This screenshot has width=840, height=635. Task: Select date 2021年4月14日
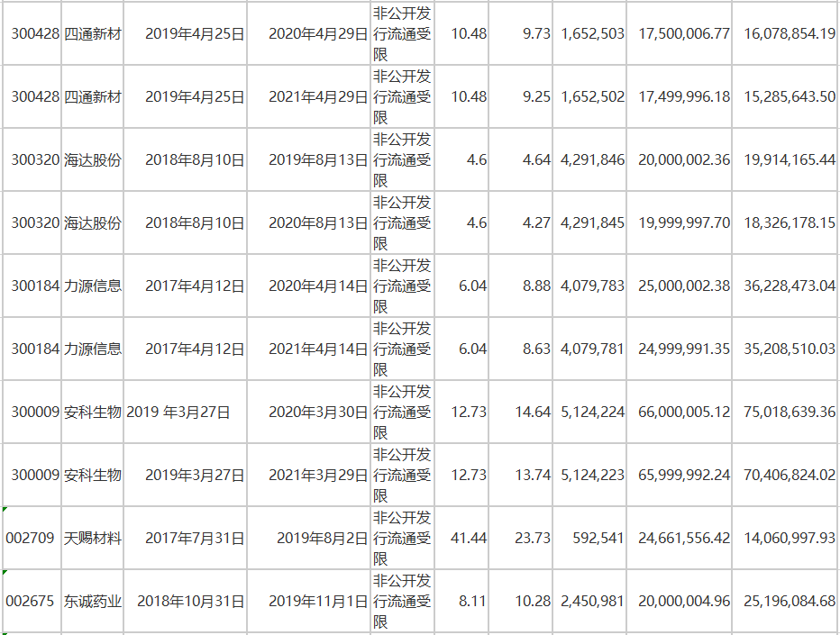(308, 349)
